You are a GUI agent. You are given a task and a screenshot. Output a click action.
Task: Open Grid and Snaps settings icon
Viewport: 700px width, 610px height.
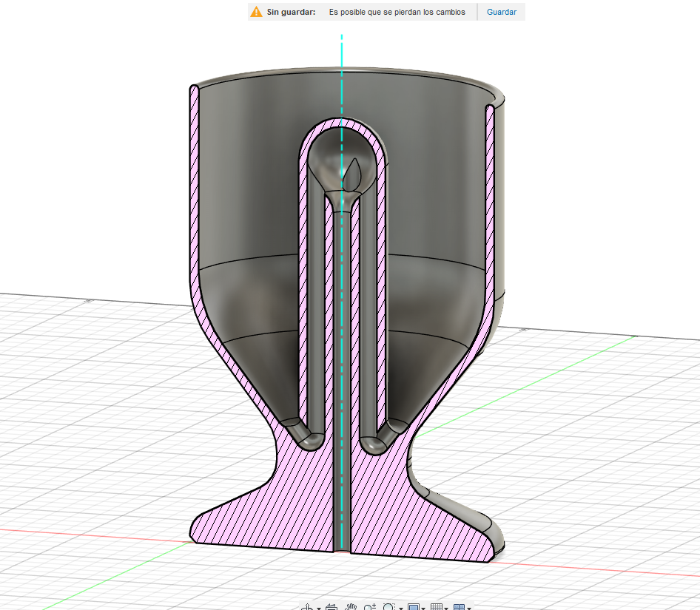point(437,607)
